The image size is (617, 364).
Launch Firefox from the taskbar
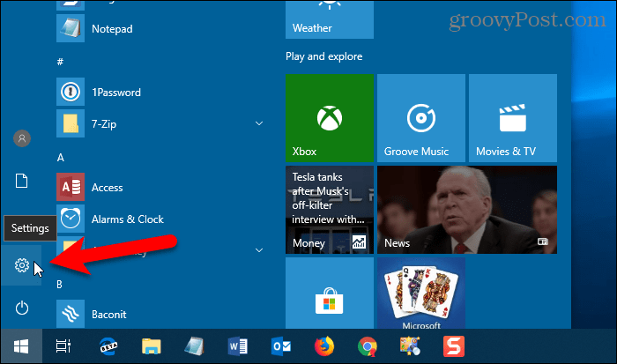(324, 346)
